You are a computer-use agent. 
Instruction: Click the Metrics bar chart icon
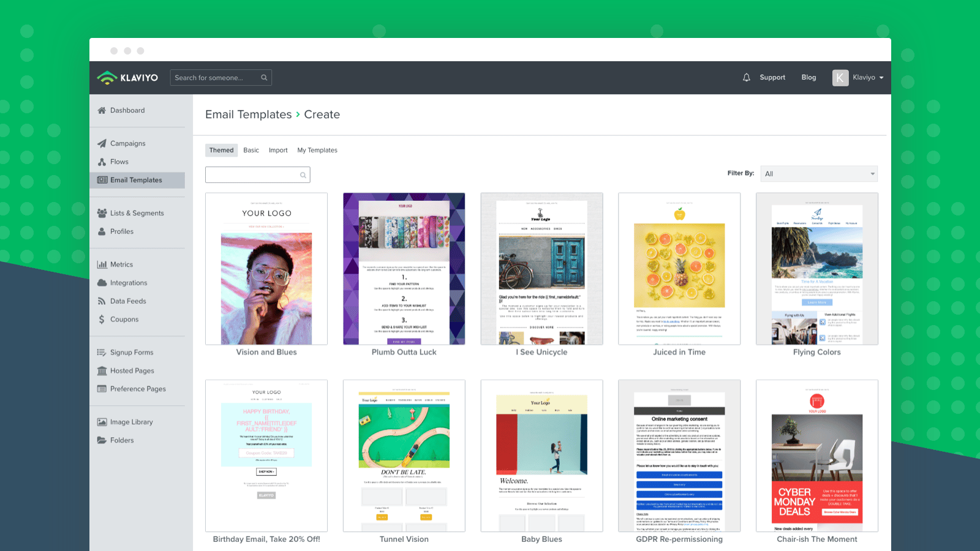(102, 264)
